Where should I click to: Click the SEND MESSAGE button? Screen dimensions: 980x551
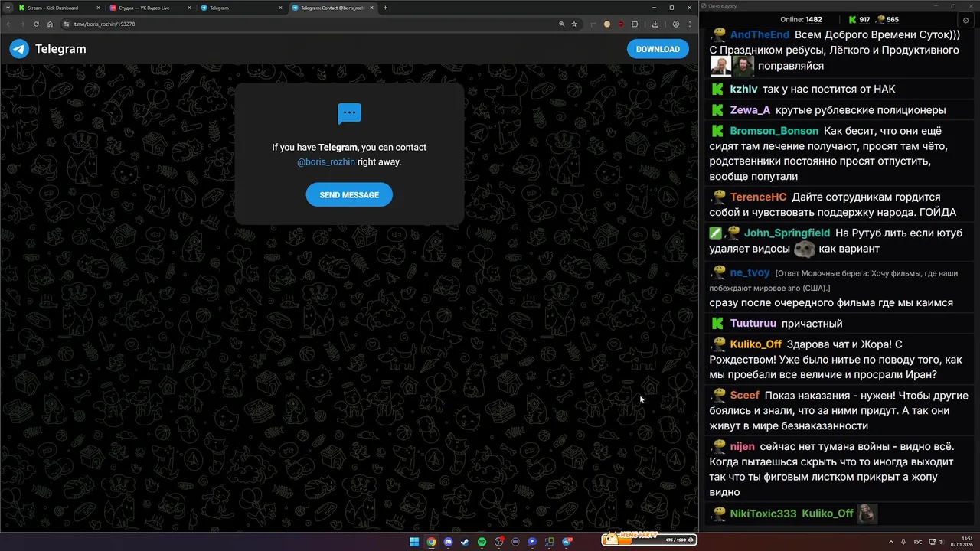tap(349, 195)
